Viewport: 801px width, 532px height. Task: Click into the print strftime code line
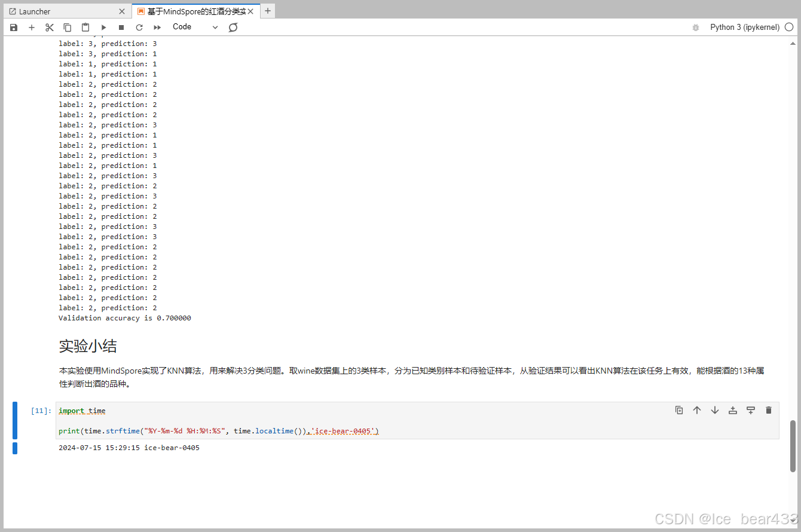tap(219, 431)
